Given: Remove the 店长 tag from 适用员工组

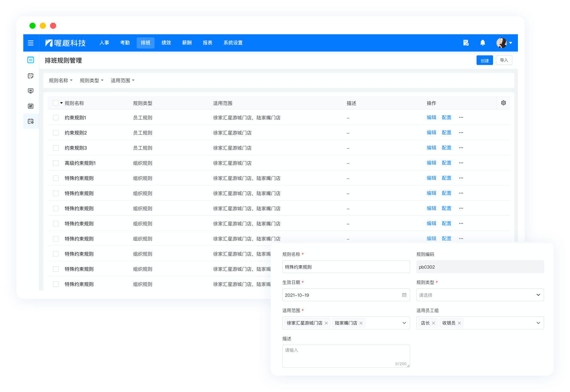Looking at the screenshot, I should point(433,323).
